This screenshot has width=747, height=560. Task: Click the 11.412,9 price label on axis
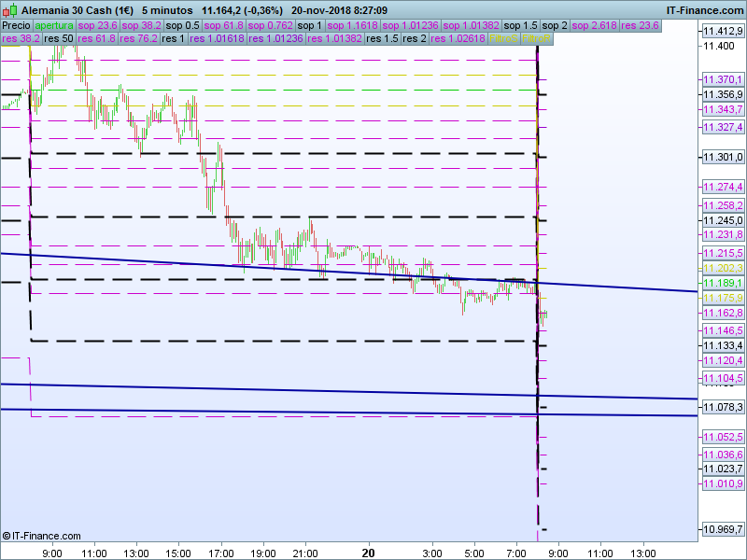click(722, 32)
